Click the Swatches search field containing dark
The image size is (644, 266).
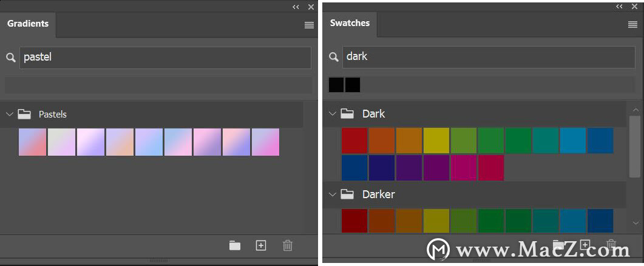(489, 57)
